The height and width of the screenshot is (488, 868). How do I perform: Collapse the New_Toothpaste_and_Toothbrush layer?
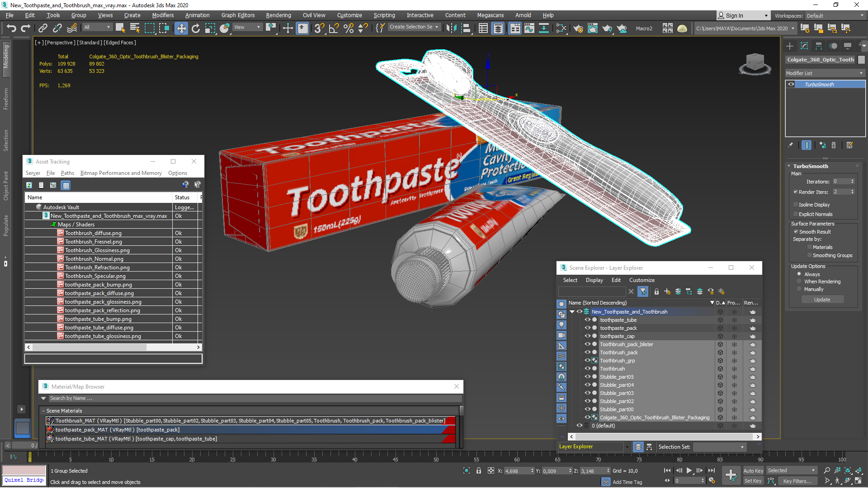click(x=572, y=312)
